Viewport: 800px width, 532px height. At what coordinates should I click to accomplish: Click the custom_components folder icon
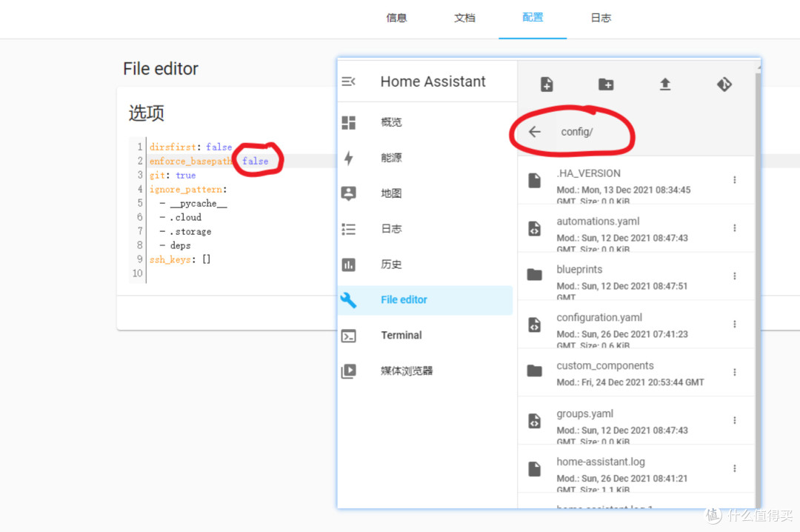coord(534,370)
